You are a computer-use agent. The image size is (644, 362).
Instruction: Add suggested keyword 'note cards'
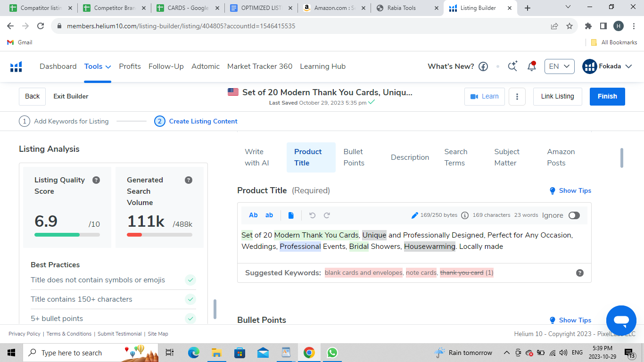coord(421,273)
